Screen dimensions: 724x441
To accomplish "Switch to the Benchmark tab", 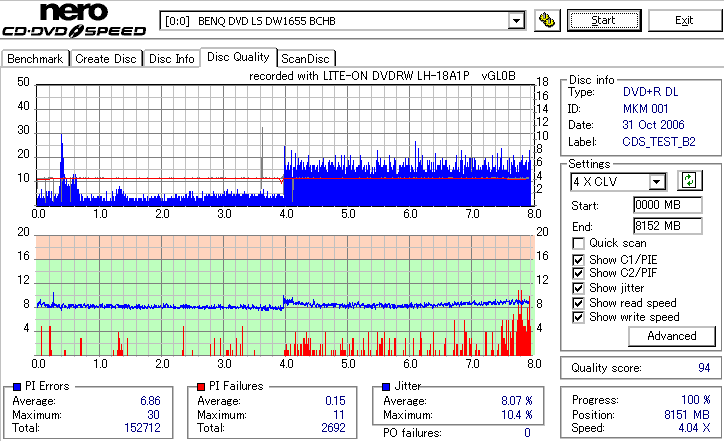I will click(x=35, y=59).
